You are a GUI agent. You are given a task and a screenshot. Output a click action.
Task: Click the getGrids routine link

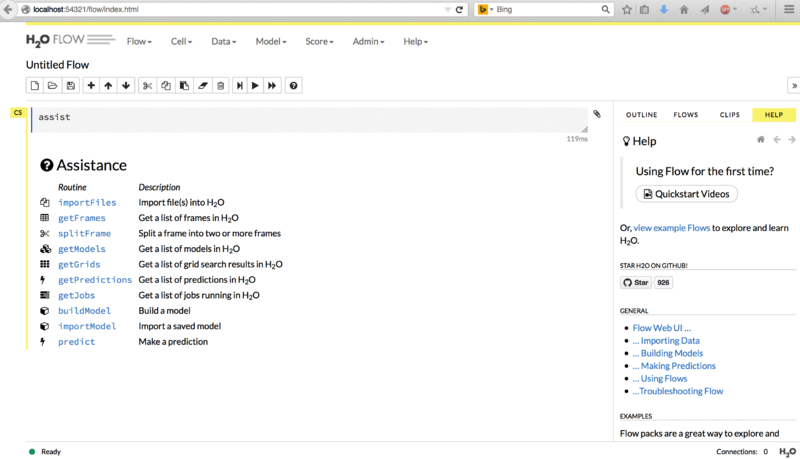coord(79,264)
